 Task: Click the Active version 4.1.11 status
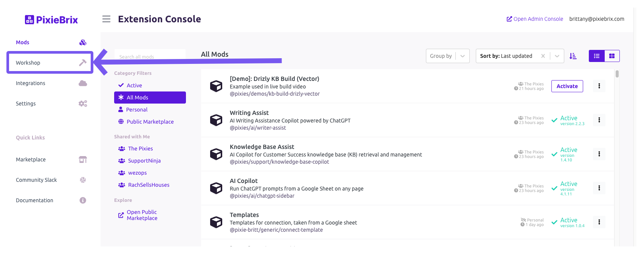(x=564, y=188)
